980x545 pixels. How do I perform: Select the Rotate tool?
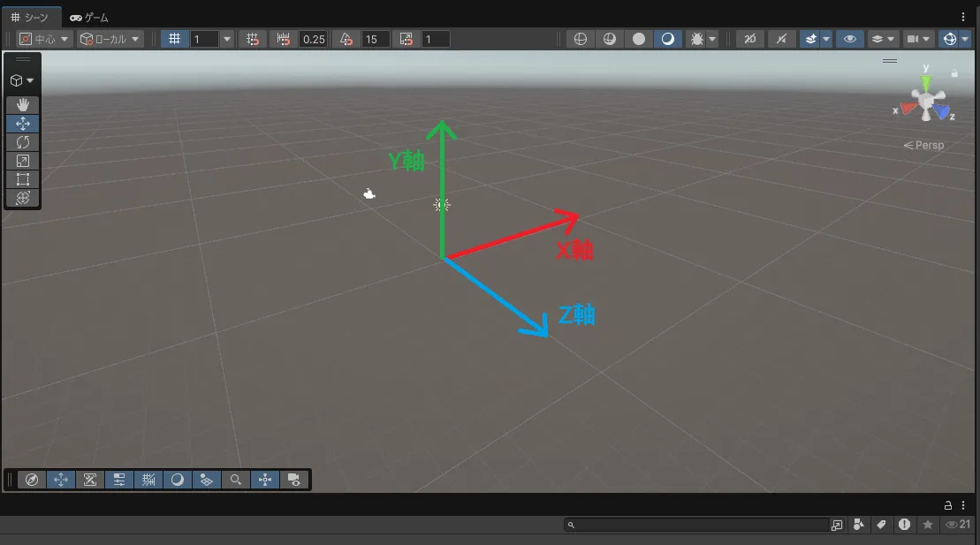click(x=22, y=142)
